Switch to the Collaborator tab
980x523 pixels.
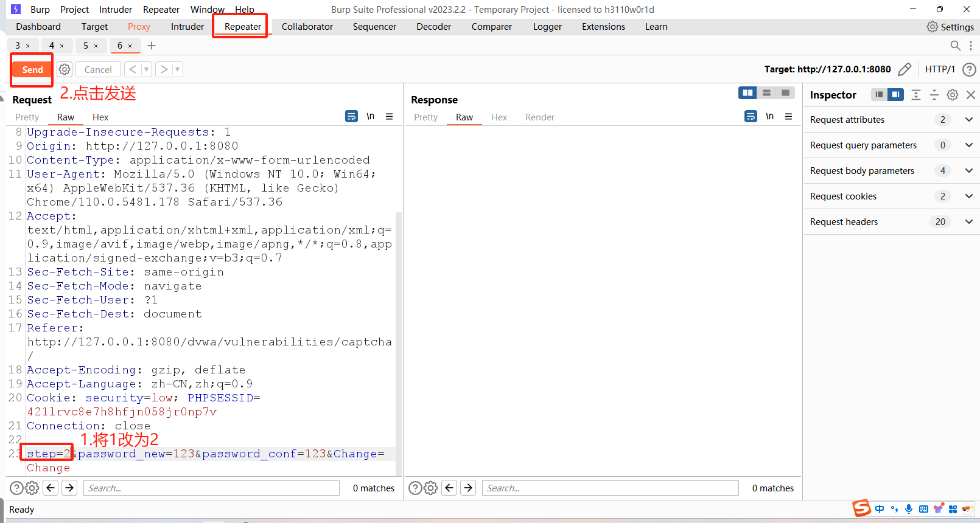tap(307, 27)
